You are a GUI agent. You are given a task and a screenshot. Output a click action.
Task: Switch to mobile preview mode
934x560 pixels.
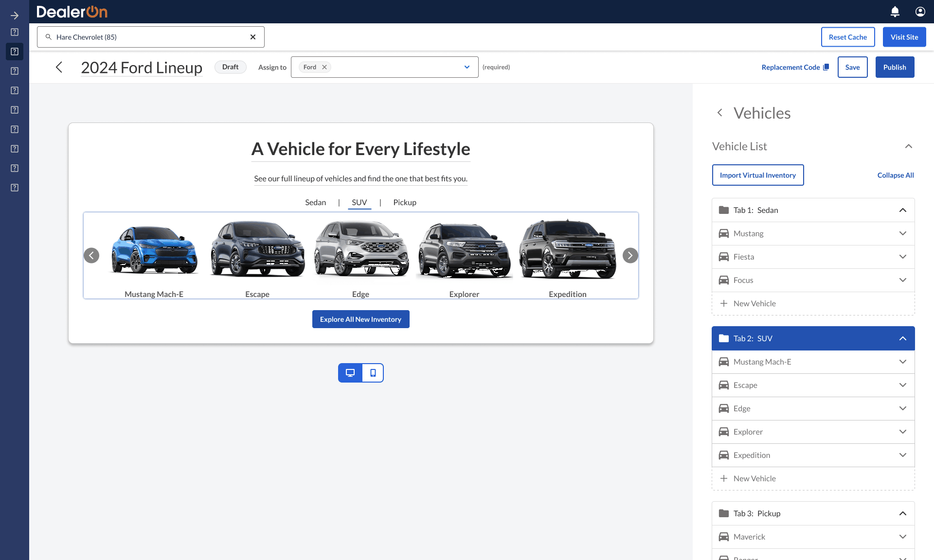[x=373, y=373]
